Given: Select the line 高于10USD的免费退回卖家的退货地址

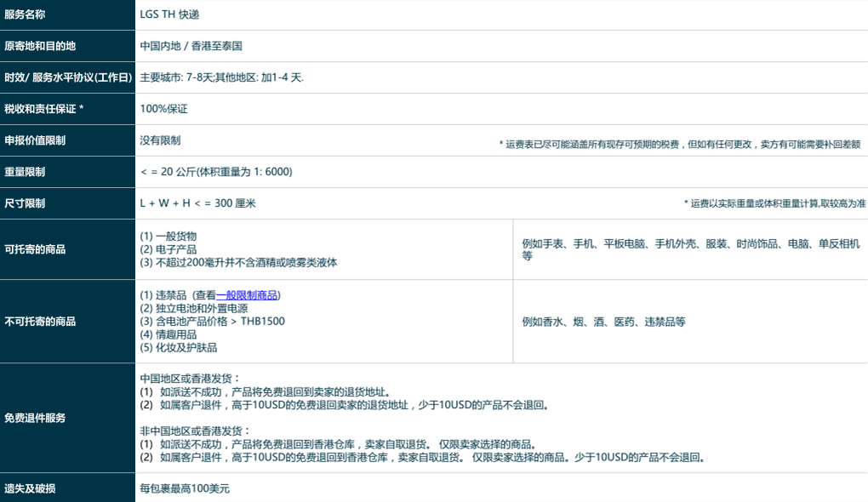Looking at the screenshot, I should (x=345, y=405).
